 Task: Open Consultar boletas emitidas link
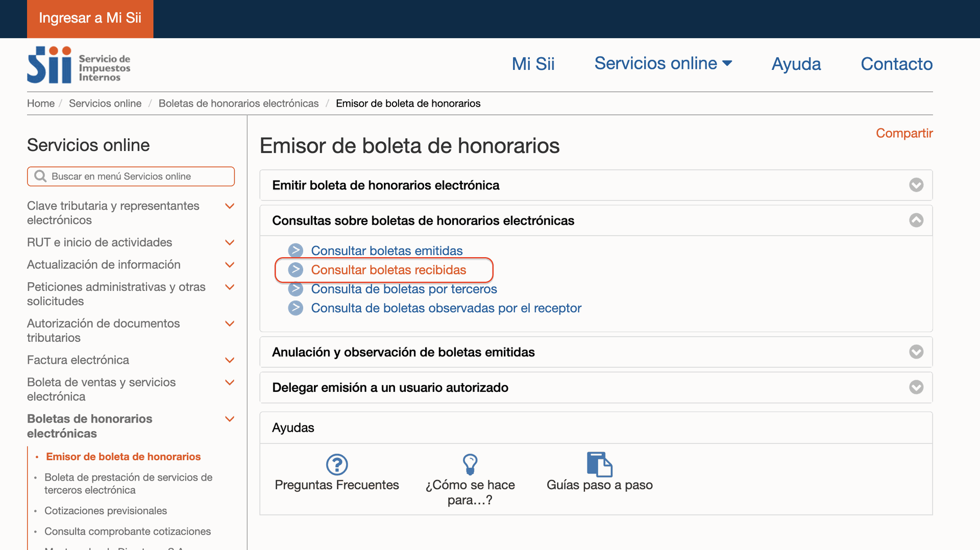click(x=387, y=251)
